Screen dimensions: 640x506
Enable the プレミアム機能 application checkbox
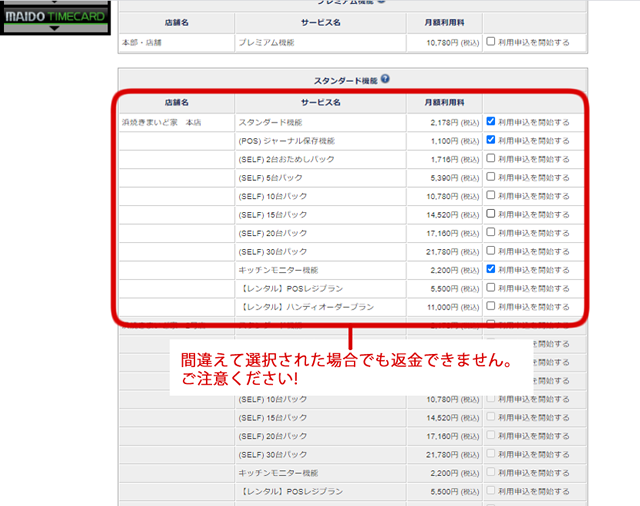click(x=491, y=42)
